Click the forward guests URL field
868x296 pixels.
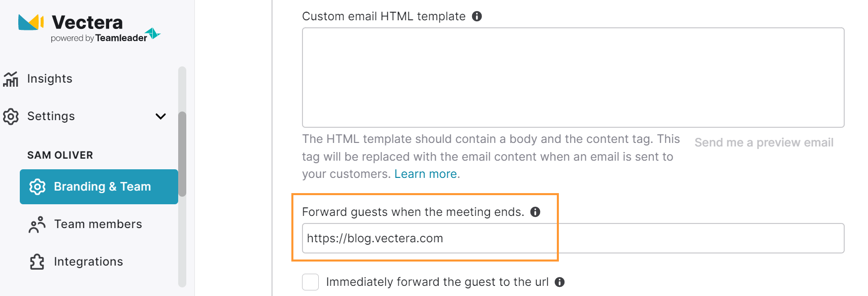click(573, 238)
